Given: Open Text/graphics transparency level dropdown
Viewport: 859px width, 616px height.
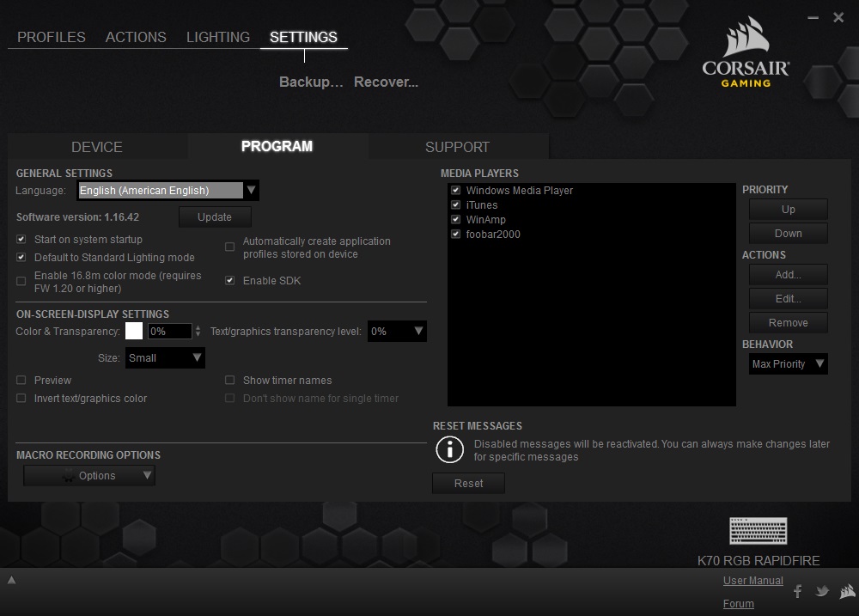Looking at the screenshot, I should 397,331.
